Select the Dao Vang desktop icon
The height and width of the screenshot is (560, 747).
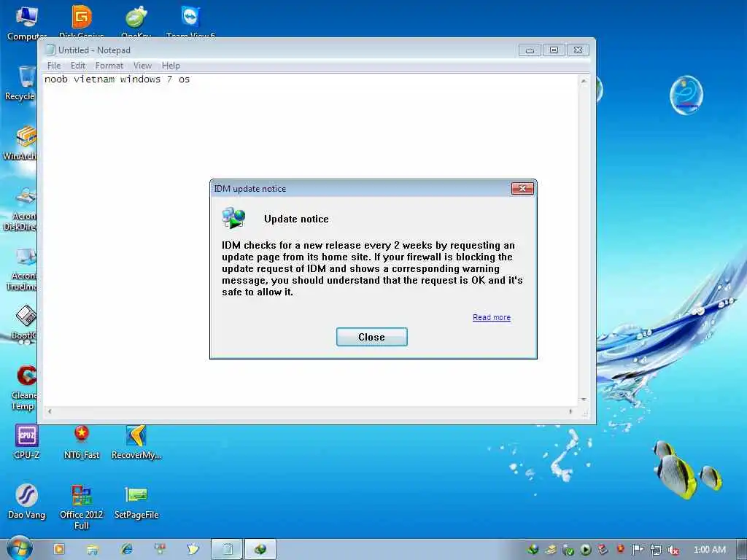coord(27,502)
